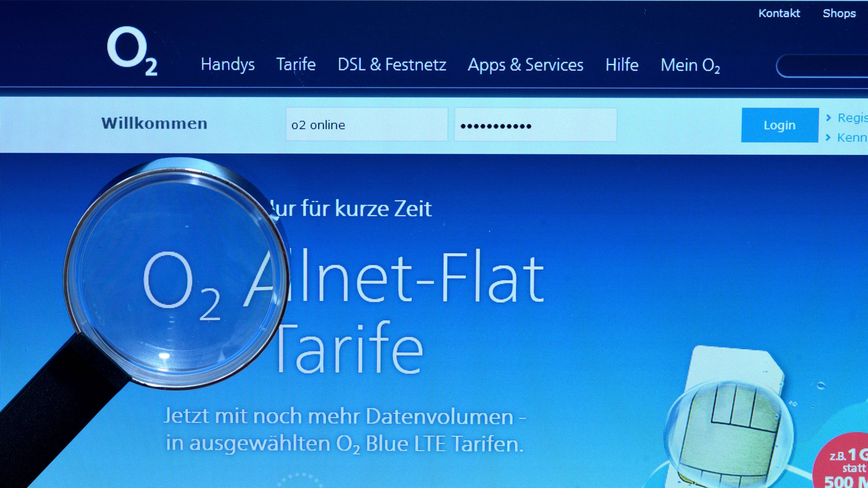868x488 pixels.
Task: Click chevron arrow beside Regis link
Action: coord(828,118)
